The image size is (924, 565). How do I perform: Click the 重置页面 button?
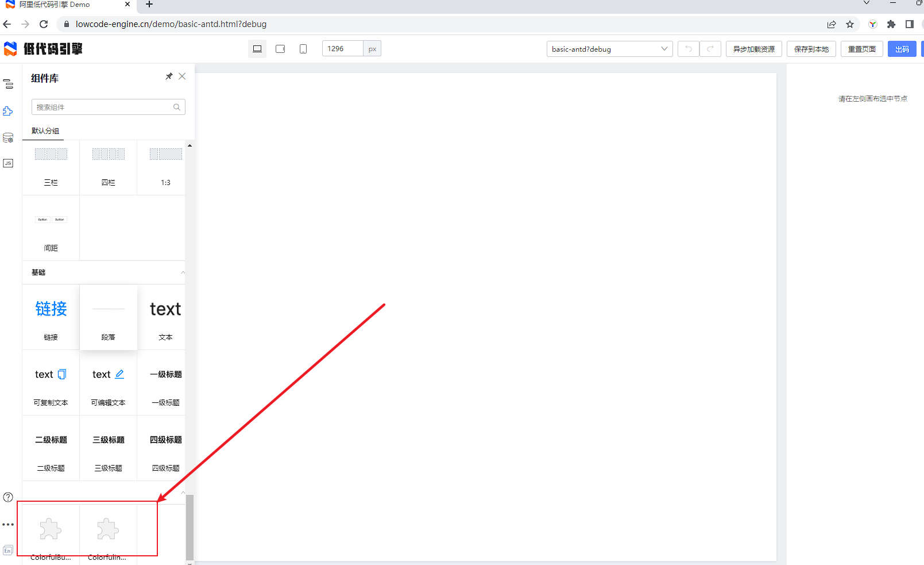(x=862, y=49)
